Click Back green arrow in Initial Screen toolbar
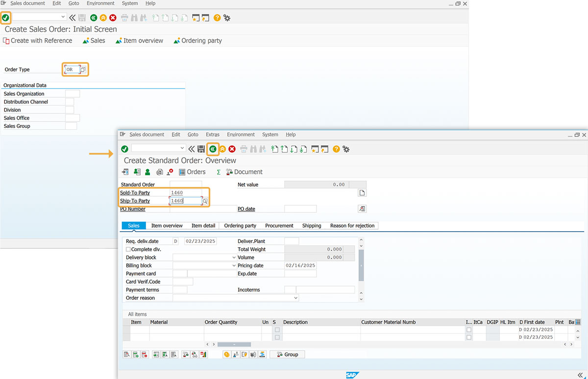This screenshot has width=588, height=379. [x=93, y=18]
